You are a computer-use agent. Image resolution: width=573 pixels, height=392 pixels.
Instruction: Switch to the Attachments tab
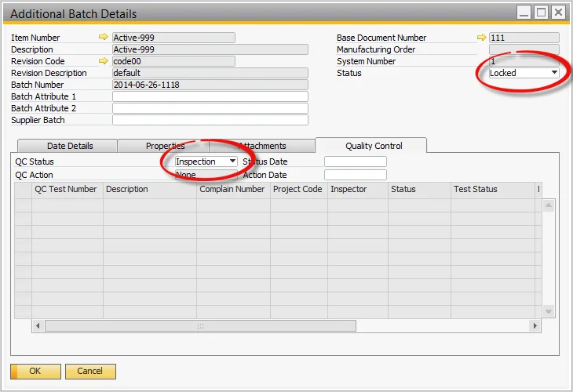[x=262, y=146]
